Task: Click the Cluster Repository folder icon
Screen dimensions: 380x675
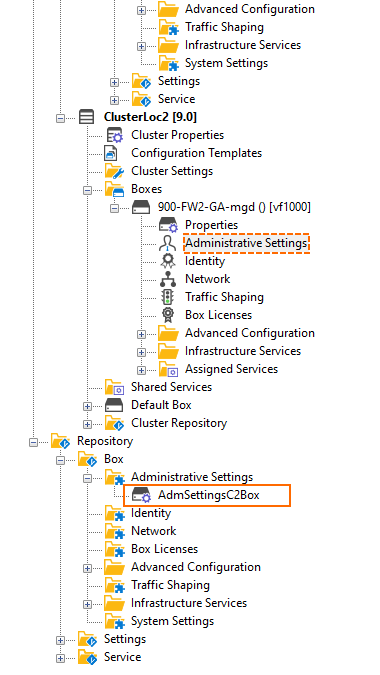Action: [114, 424]
